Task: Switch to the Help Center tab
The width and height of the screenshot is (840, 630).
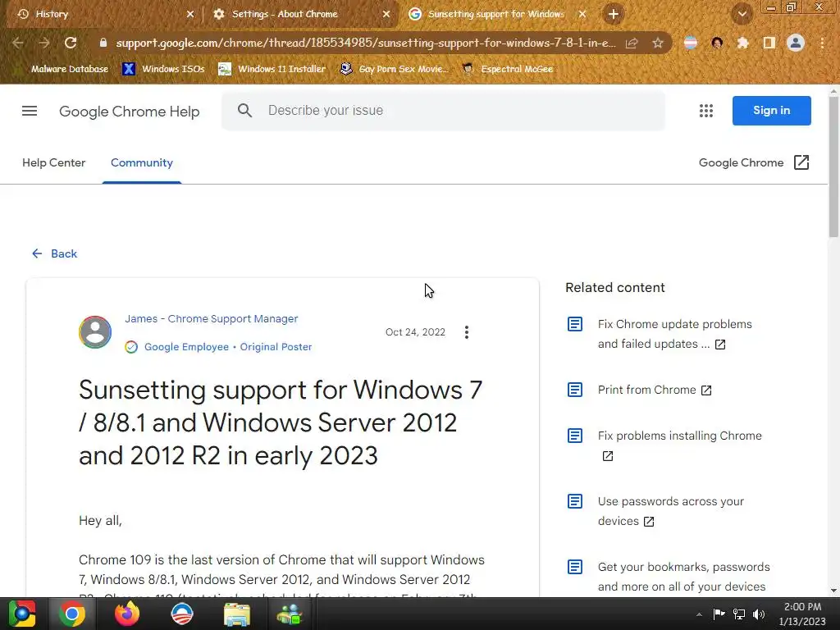Action: pos(53,163)
